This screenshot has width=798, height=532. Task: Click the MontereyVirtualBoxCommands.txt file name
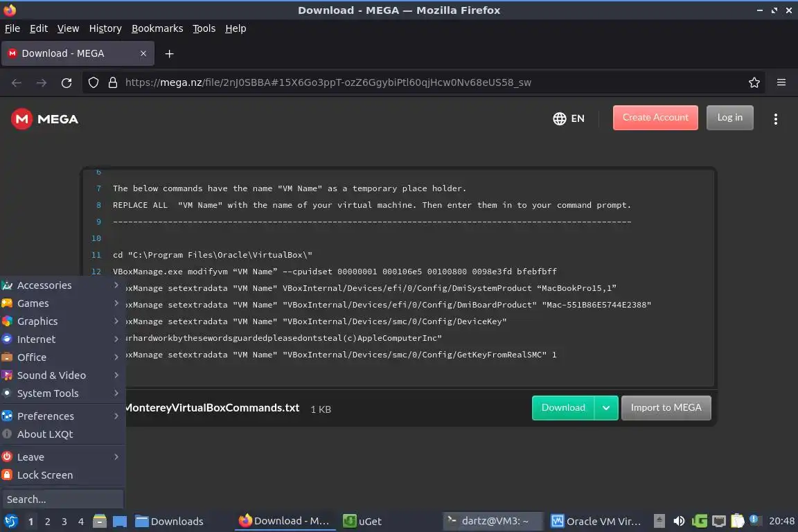(212, 408)
